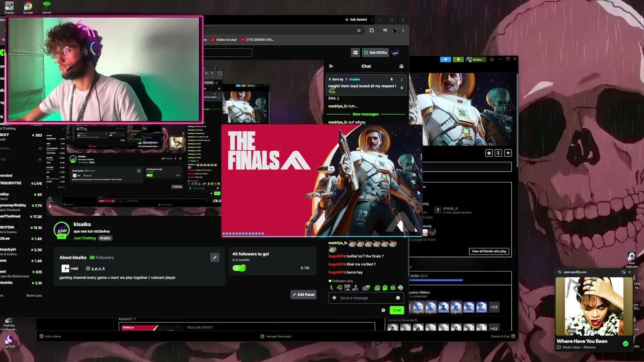
Task: Expand the pinned message with the down arrow
Action: pos(401,87)
